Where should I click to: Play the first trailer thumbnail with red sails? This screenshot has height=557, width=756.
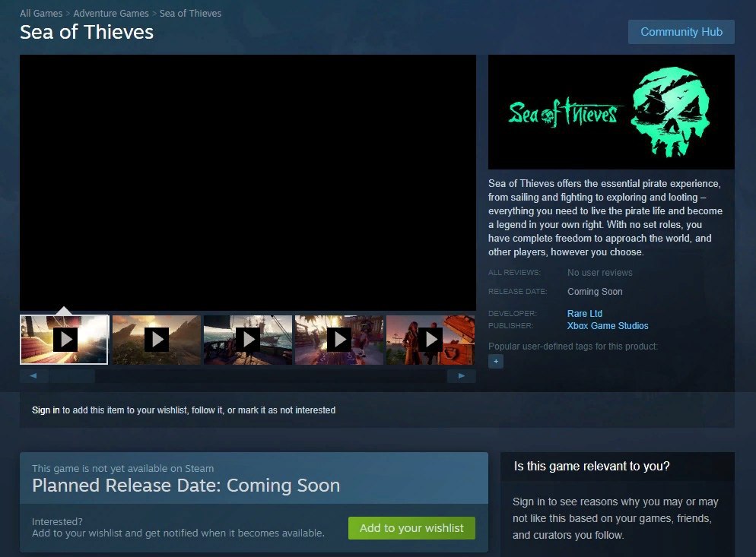64,340
